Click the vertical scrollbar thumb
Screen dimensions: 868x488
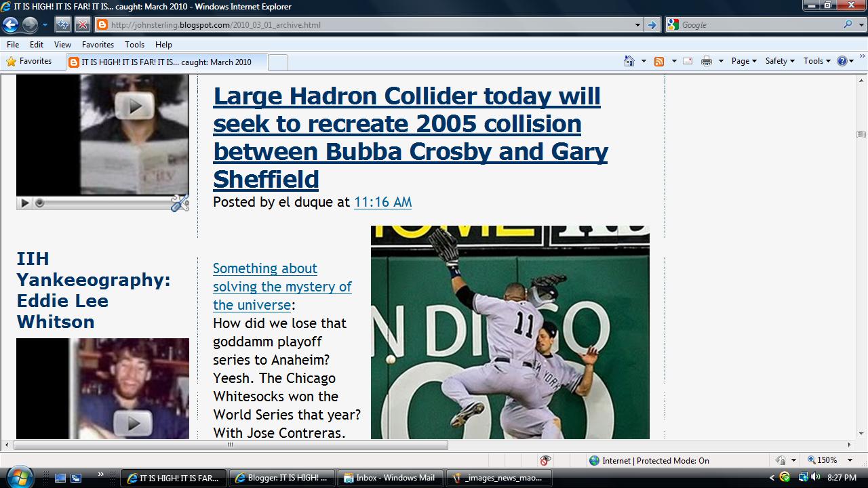tap(861, 134)
